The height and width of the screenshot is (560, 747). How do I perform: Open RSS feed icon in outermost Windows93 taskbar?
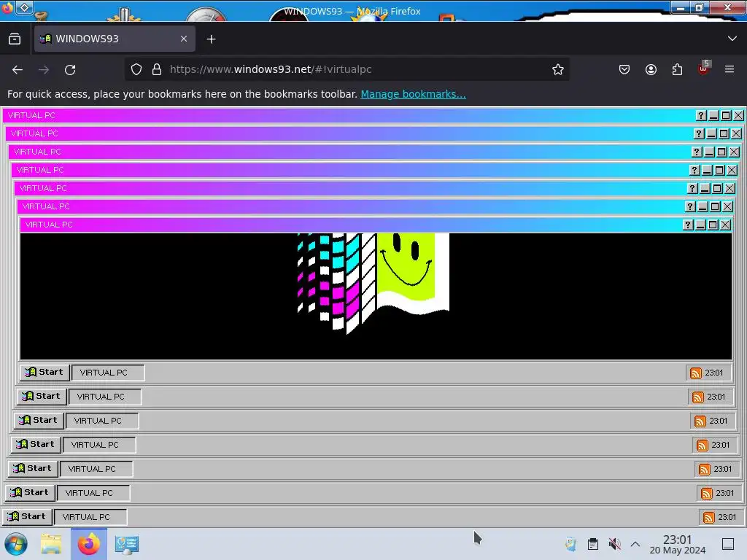pos(708,517)
